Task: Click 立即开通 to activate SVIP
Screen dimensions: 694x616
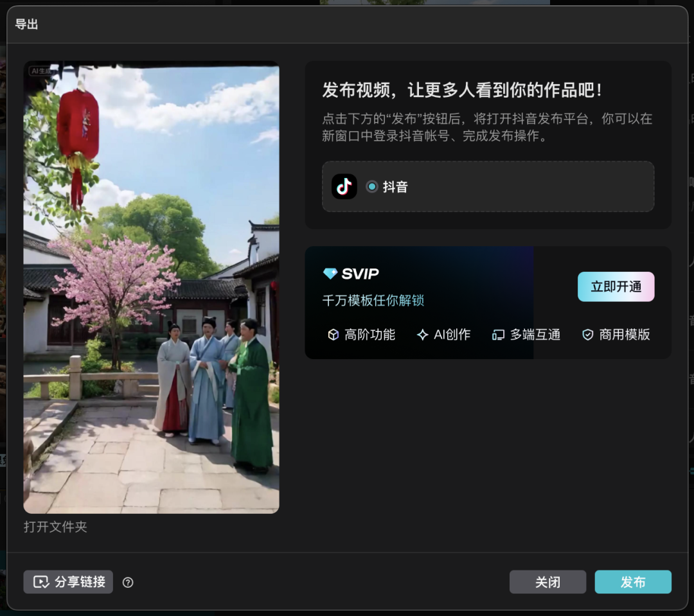Action: [x=616, y=286]
